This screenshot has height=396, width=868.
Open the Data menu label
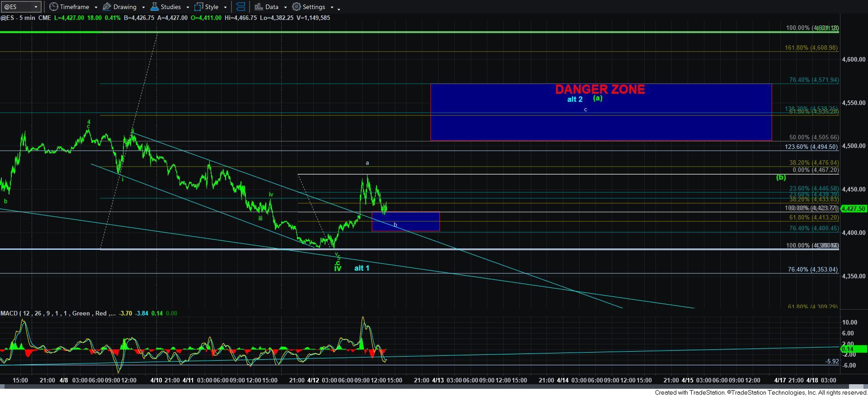click(272, 7)
